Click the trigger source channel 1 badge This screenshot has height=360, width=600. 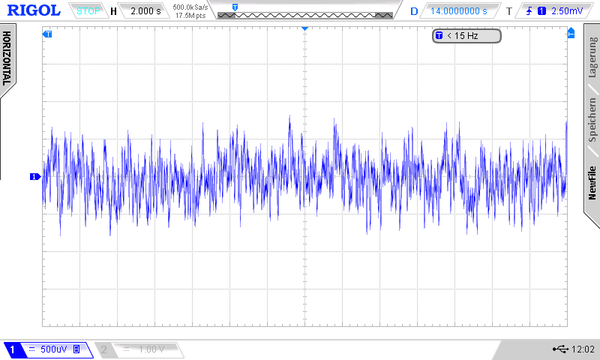(541, 11)
